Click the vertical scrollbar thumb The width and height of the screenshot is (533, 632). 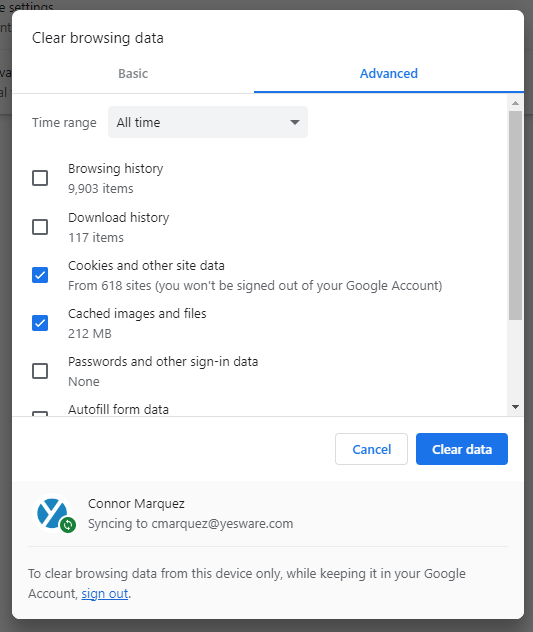[x=515, y=216]
